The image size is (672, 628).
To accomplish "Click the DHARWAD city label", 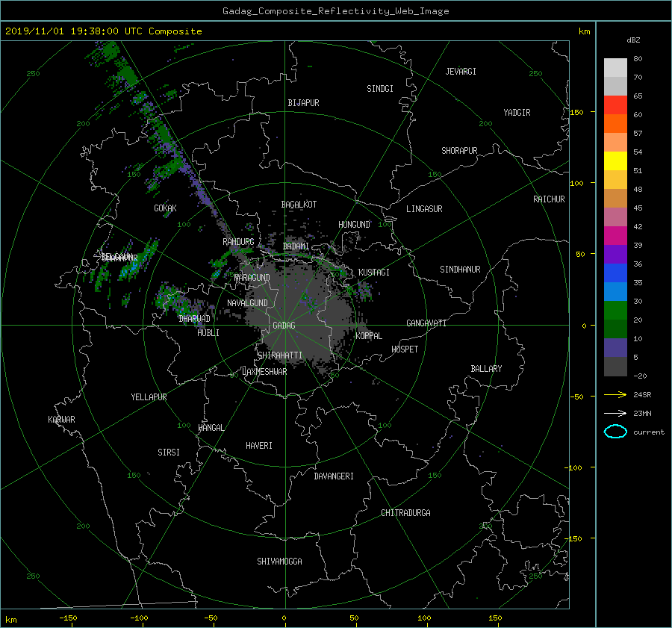I will pos(194,319).
